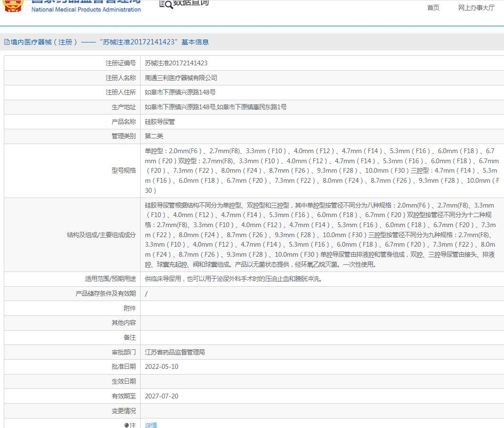Go to 首页 home page

pos(433,8)
